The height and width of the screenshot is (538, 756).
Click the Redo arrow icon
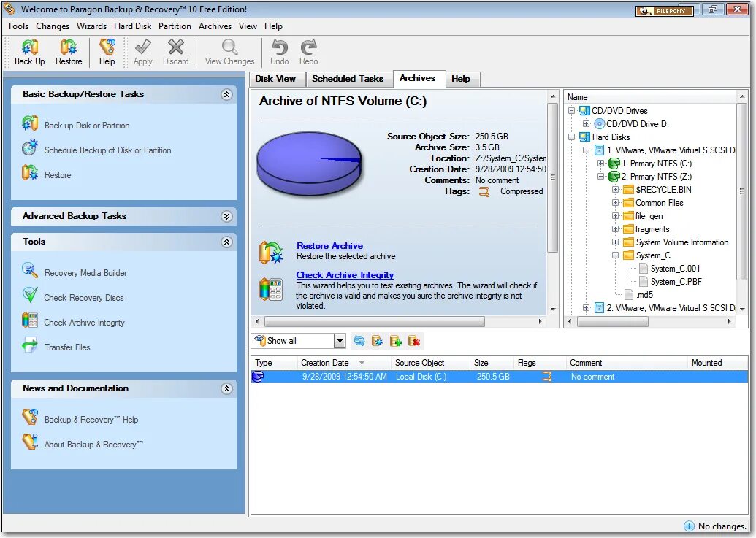coord(308,47)
